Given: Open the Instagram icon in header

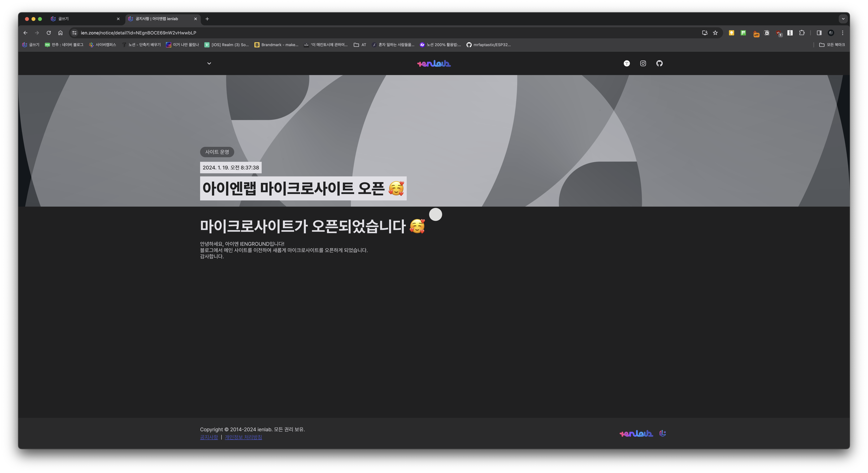Looking at the screenshot, I should [643, 63].
